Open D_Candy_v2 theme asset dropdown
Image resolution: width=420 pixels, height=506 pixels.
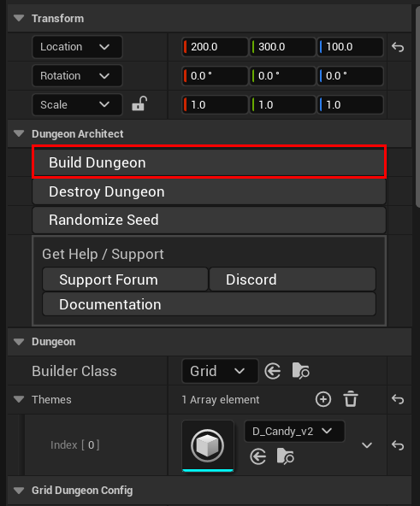[294, 431]
